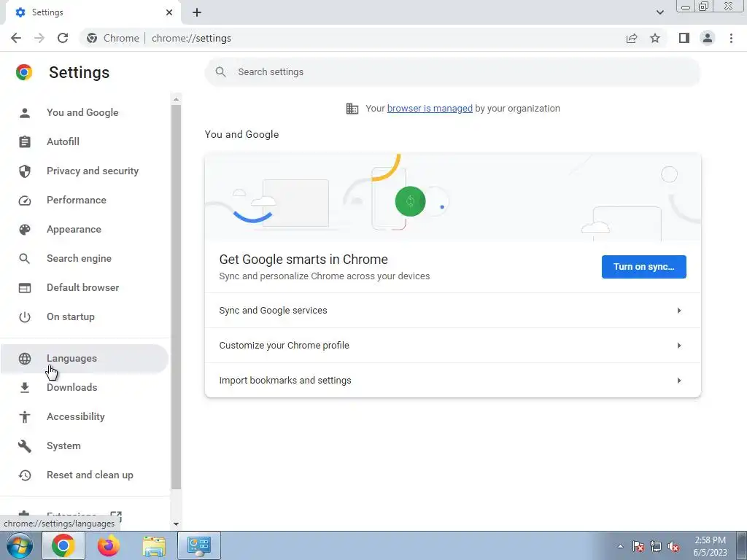
Task: Expand Customize your Chrome profile arrow
Action: click(x=679, y=346)
